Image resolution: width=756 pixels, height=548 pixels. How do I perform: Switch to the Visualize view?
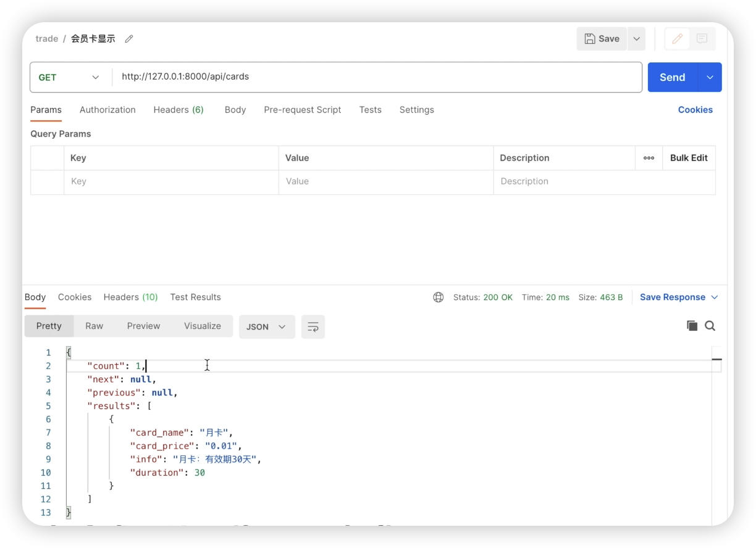[x=203, y=326]
